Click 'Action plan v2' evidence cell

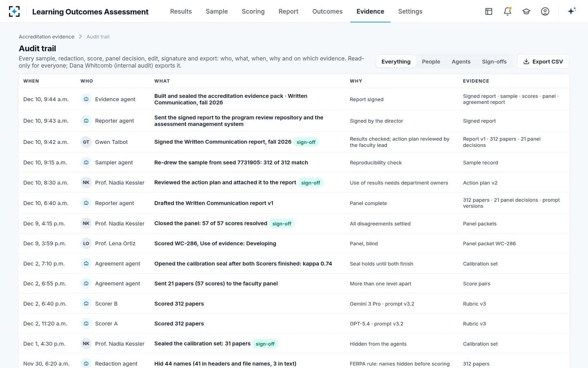click(x=480, y=183)
